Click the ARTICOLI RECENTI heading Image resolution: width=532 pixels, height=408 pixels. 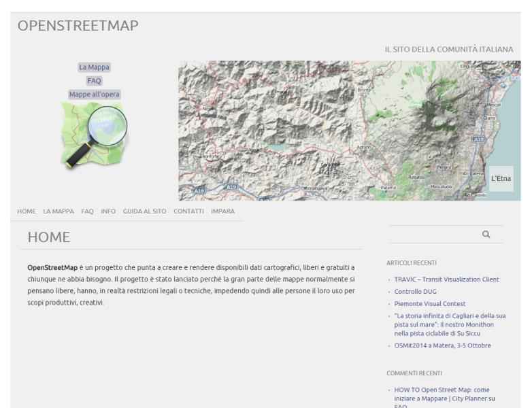(x=411, y=263)
